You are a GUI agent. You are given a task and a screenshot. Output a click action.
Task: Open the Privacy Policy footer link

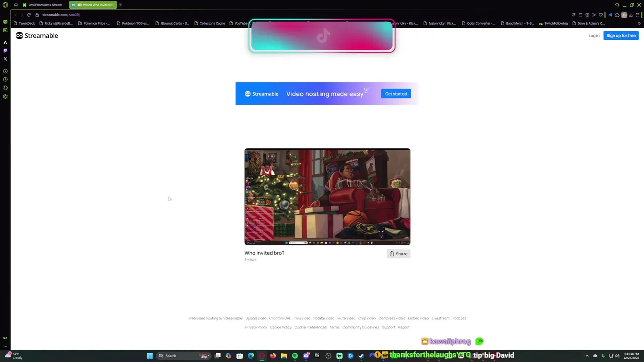pos(256,327)
